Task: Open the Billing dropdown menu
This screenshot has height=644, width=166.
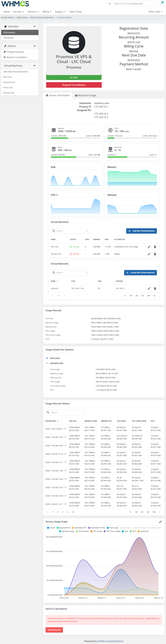Action: 47,12
